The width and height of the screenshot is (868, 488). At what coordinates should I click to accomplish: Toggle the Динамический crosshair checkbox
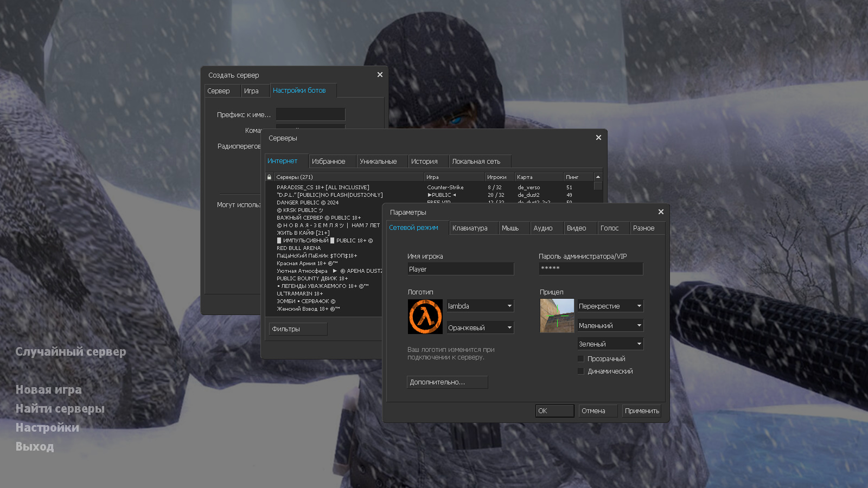pos(581,371)
